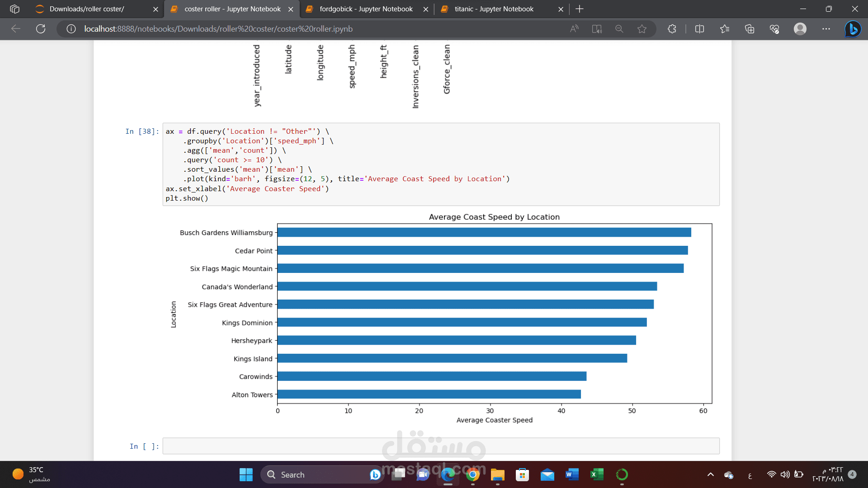Viewport: 868px width, 488px height.
Task: Refresh the current page
Action: pyautogui.click(x=41, y=29)
